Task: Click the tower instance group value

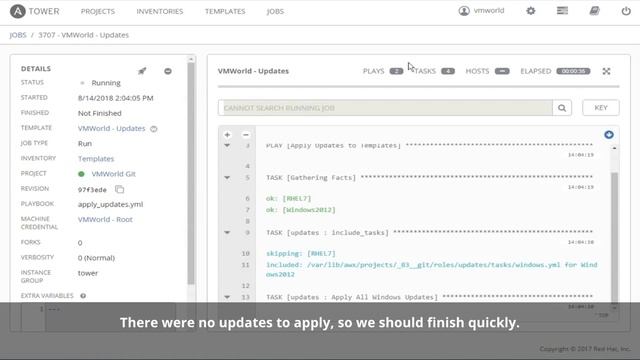Action: click(x=88, y=273)
